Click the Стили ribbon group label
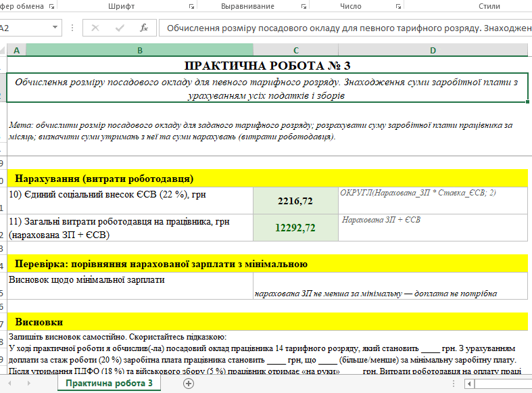Viewport: 532px width, 393px height. click(x=489, y=6)
